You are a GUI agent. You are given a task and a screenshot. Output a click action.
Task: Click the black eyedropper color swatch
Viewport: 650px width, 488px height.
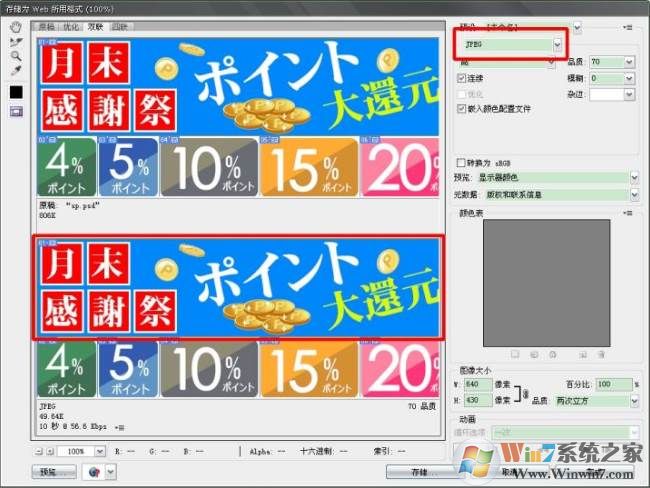[16, 92]
